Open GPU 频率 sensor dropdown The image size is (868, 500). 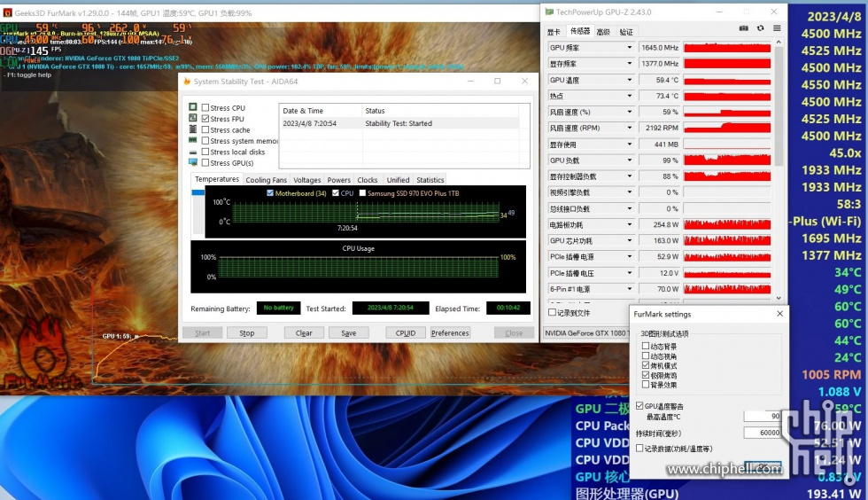point(630,48)
